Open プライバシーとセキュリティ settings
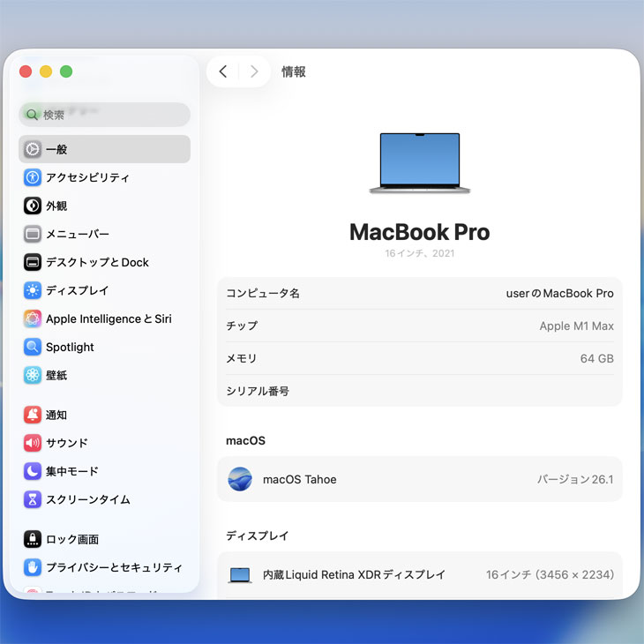 click(x=114, y=567)
